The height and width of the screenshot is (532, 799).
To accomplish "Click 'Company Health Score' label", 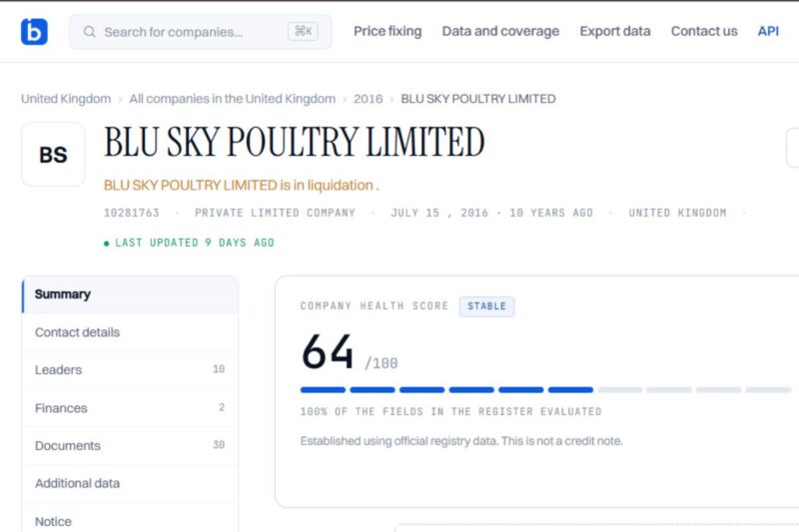I will [375, 306].
